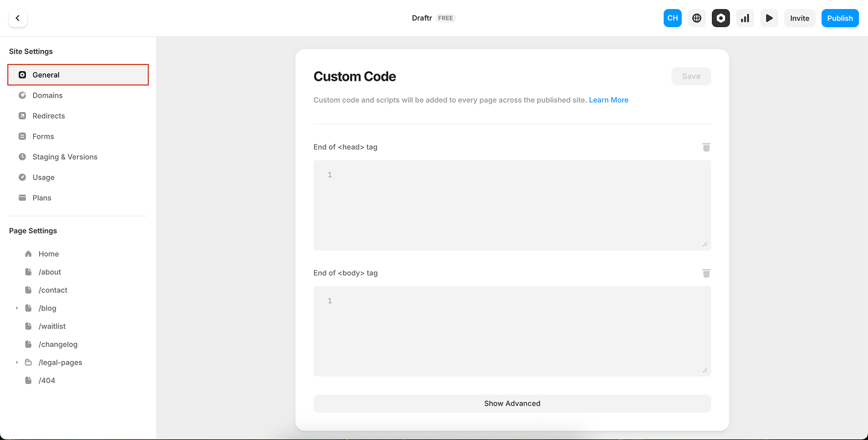The width and height of the screenshot is (868, 440).
Task: Click the Usage gauge icon
Action: coord(22,177)
